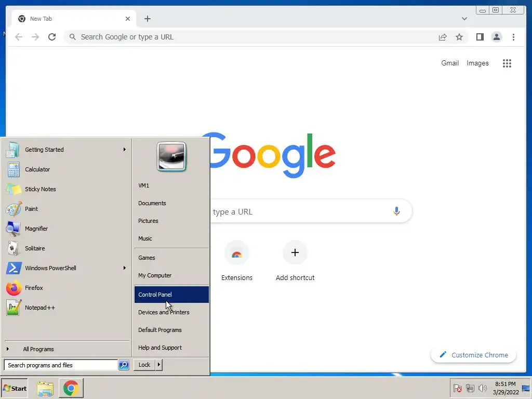Click Chrome's forward arrow
The height and width of the screenshot is (399, 532).
click(x=35, y=37)
